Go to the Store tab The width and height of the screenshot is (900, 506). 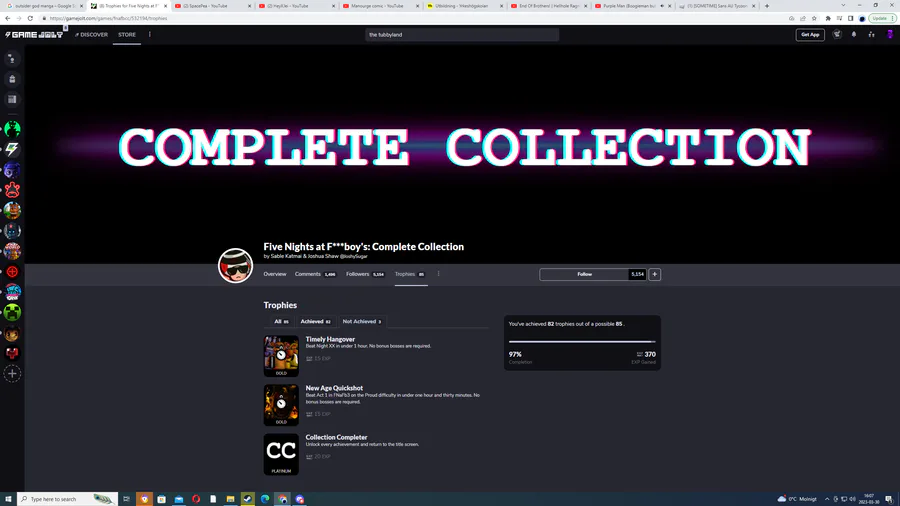coord(127,34)
